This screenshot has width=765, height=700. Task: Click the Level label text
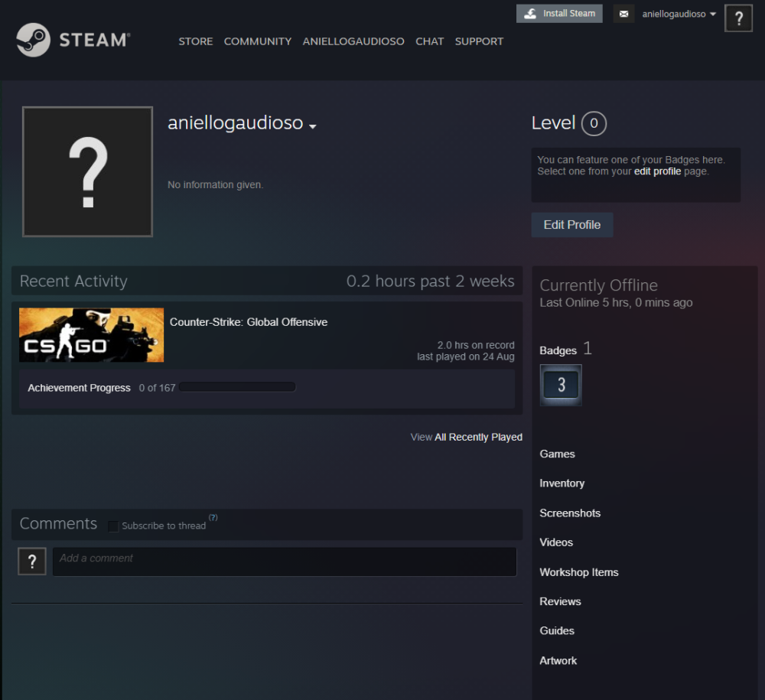[553, 123]
